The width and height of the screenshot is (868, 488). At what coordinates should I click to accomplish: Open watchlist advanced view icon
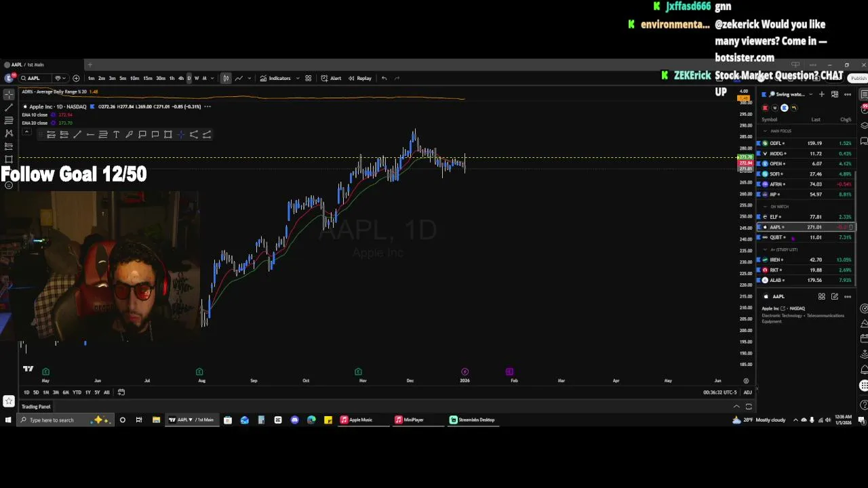pos(835,94)
